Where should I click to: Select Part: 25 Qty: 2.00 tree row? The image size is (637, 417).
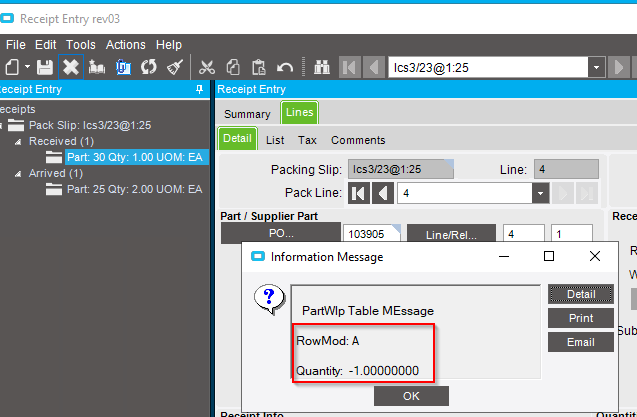pyautogui.click(x=134, y=189)
